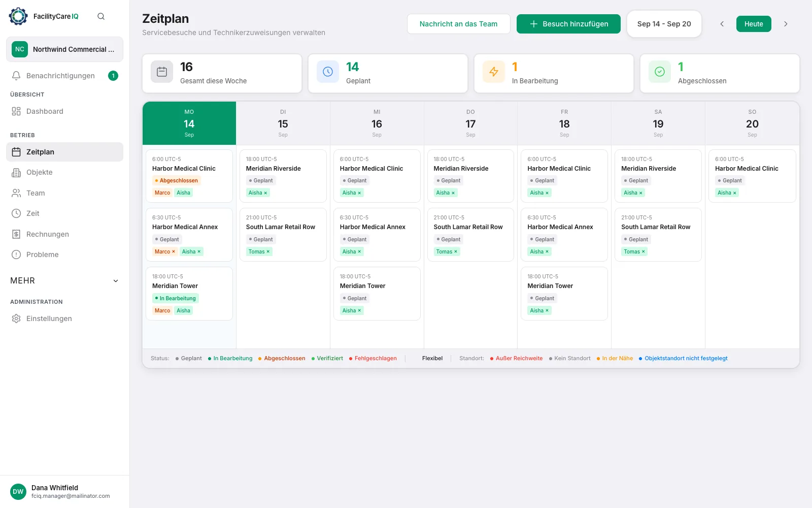Screen dimensions: 812x508
Task: Collapse the MEHR section chevron
Action: point(116,281)
